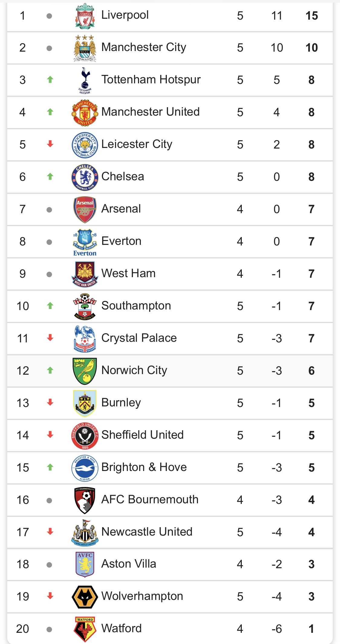Open the AFC Bournemouth team name

(x=150, y=499)
